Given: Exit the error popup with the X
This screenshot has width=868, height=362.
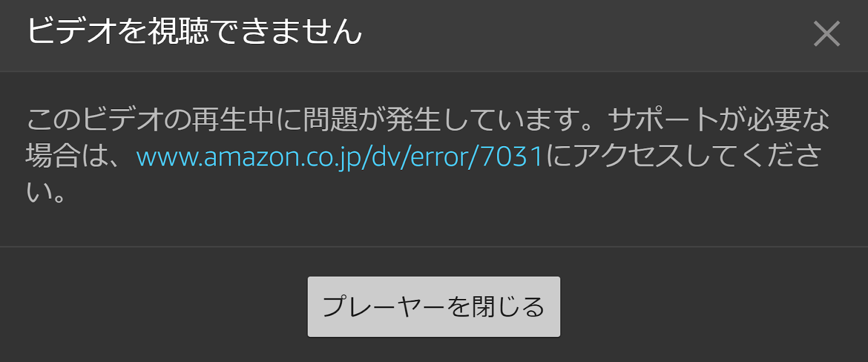Looking at the screenshot, I should (827, 34).
